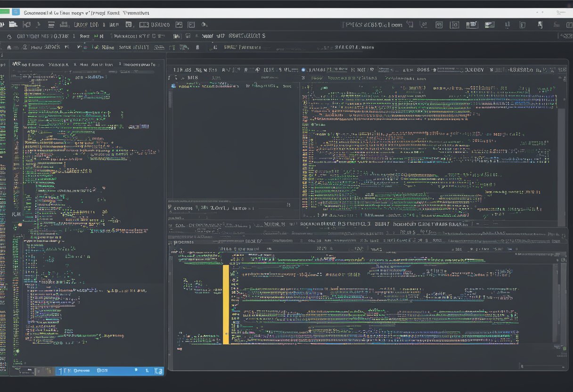Screen dimensions: 573x392
Task: Click the folder icon at the toolbar's left
Action: coord(13,24)
